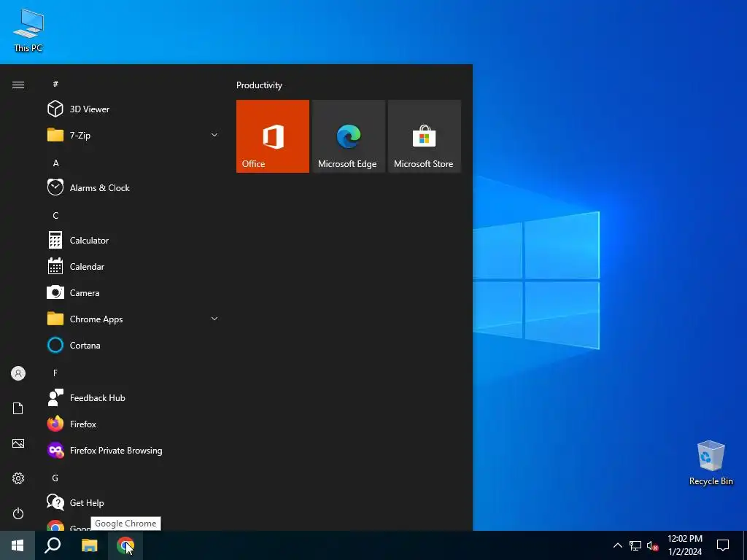Launch Firefox from the app list

(133, 424)
